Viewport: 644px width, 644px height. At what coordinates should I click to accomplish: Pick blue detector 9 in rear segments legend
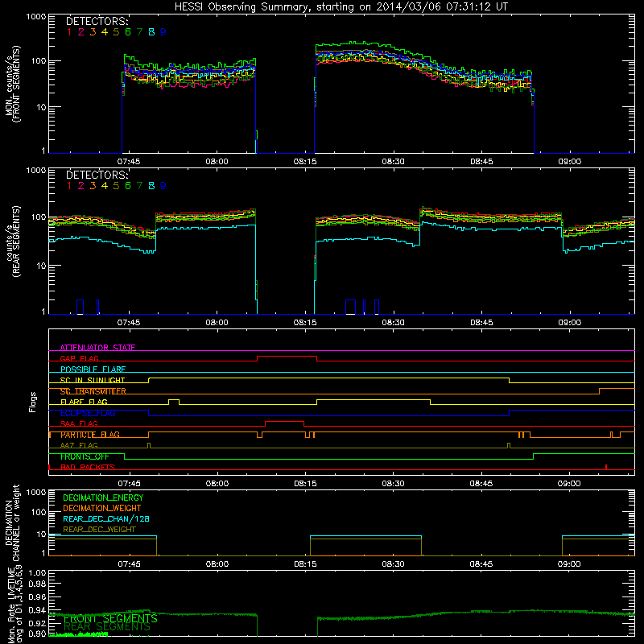tap(163, 186)
